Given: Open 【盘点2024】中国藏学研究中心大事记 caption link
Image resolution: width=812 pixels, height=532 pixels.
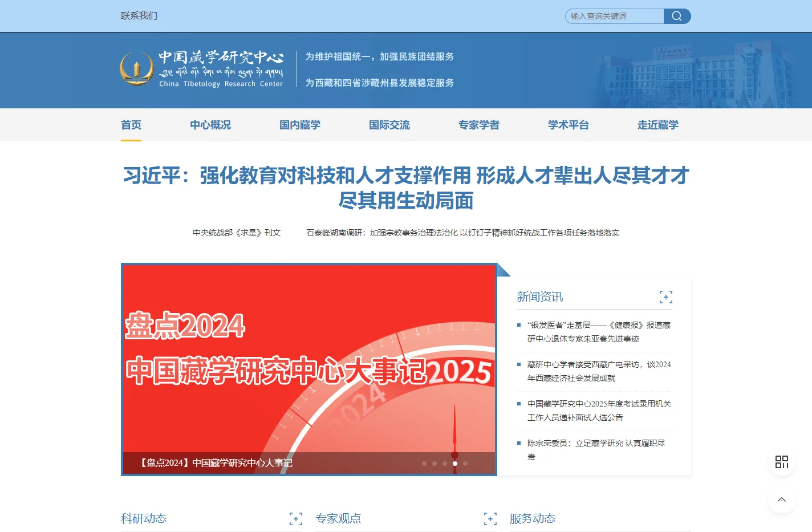Looking at the screenshot, I should [x=214, y=463].
